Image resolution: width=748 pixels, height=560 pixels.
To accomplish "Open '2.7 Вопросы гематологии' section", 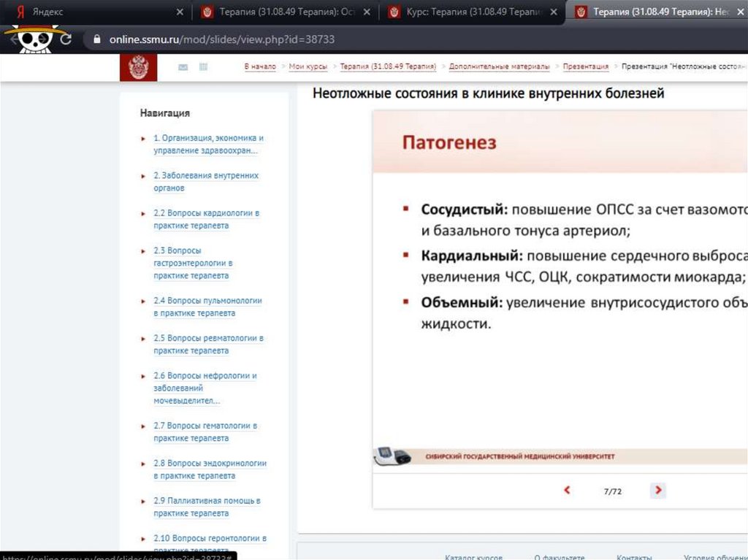I will click(x=205, y=431).
